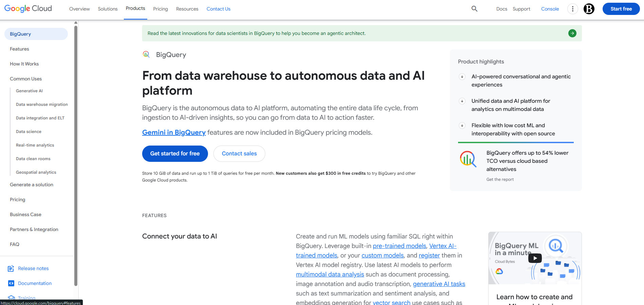This screenshot has height=305, width=644.
Task: Open the Solutions navigation menu
Action: [108, 9]
